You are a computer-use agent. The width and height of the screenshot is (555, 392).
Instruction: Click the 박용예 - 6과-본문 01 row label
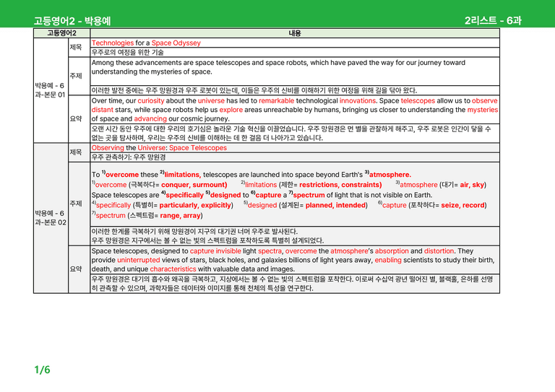tap(50, 90)
